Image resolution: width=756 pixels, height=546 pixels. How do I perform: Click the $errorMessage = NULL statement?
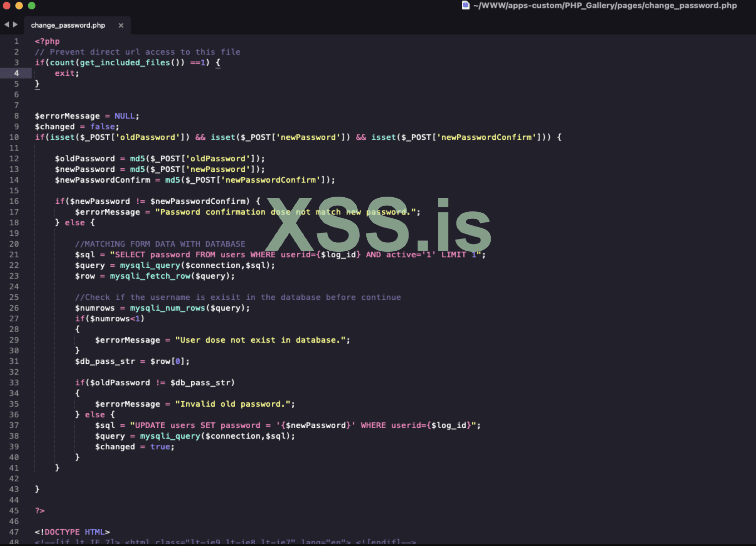tap(87, 116)
